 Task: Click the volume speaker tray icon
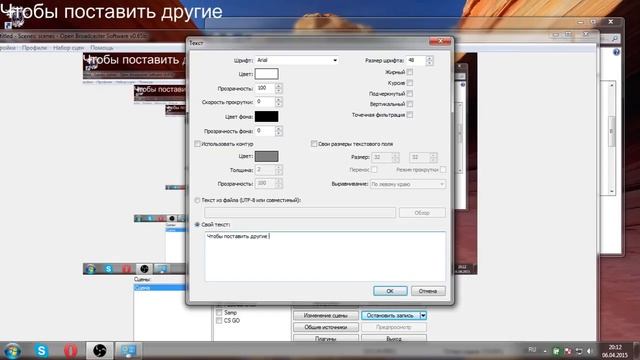(x=589, y=351)
